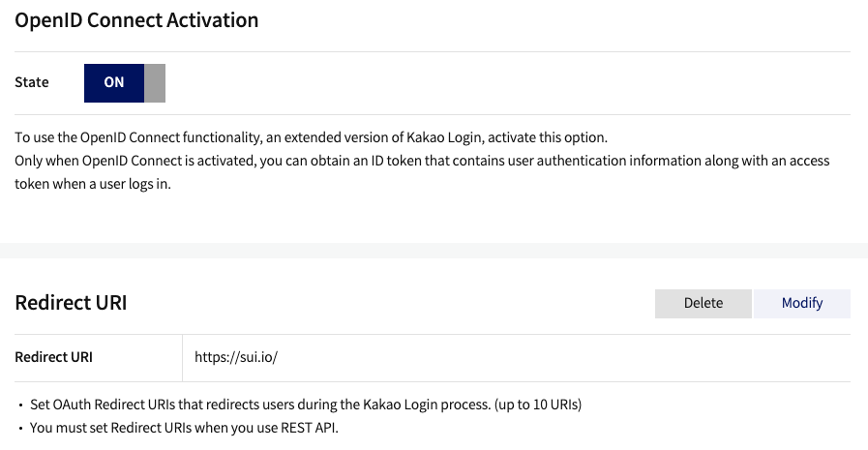Toggle the OpenID Connect ON switch

tap(114, 83)
